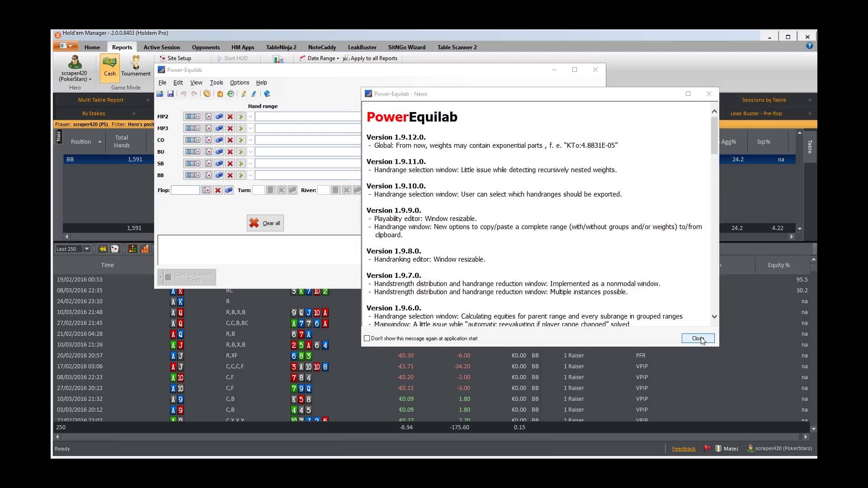The width and height of the screenshot is (868, 488).
Task: Click the Clear all button
Action: point(265,223)
